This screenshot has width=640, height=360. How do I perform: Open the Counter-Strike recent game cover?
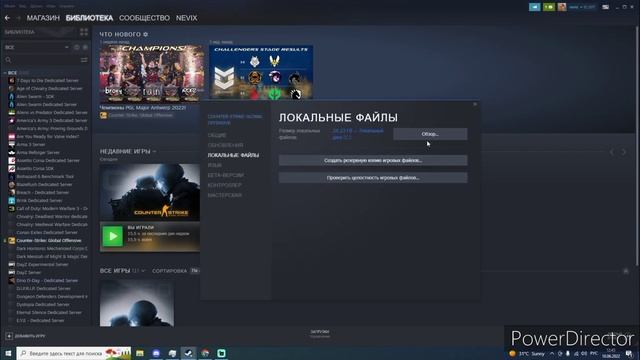(150, 192)
